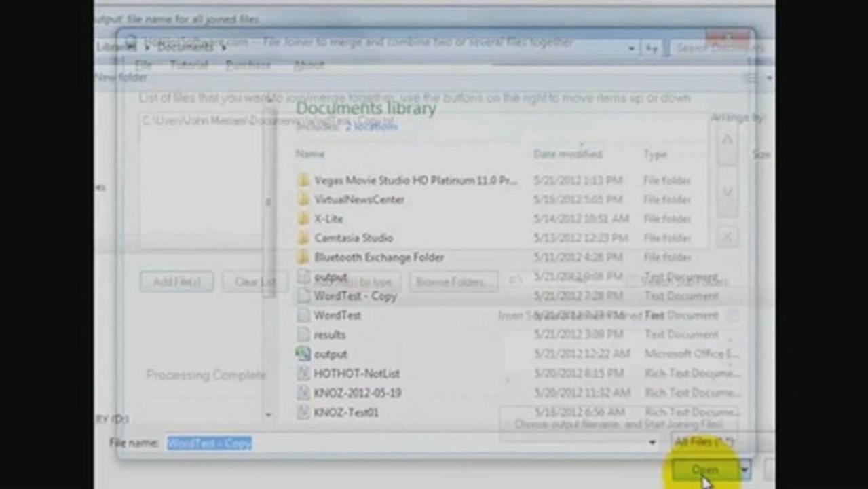Click the 5/14/2012 10:51 AM date cell

(x=582, y=219)
